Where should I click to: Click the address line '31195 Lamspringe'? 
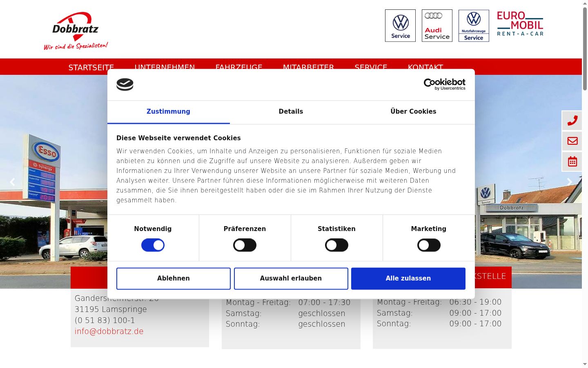click(111, 309)
